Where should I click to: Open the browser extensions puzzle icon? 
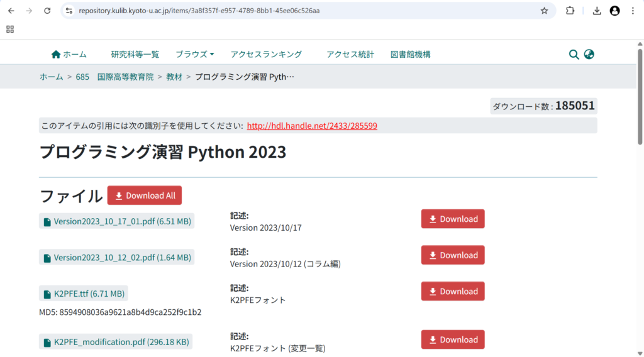click(x=570, y=11)
